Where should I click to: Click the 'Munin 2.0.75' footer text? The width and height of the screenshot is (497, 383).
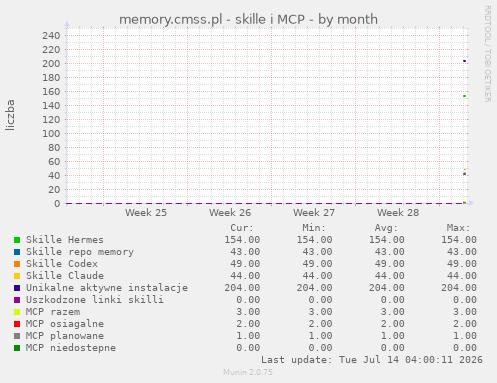pyautogui.click(x=248, y=372)
